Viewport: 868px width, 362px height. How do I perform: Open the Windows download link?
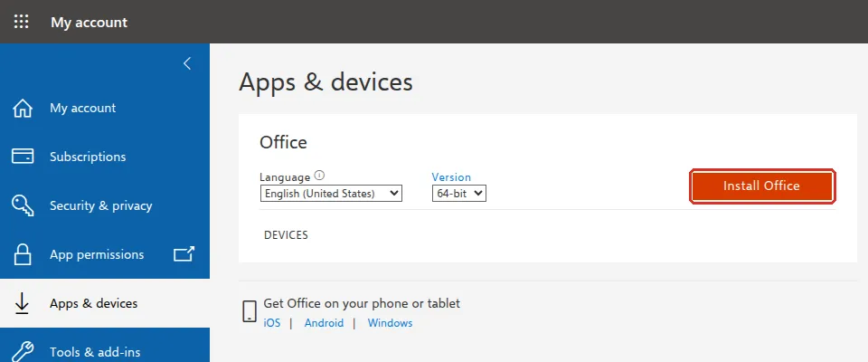tap(391, 323)
